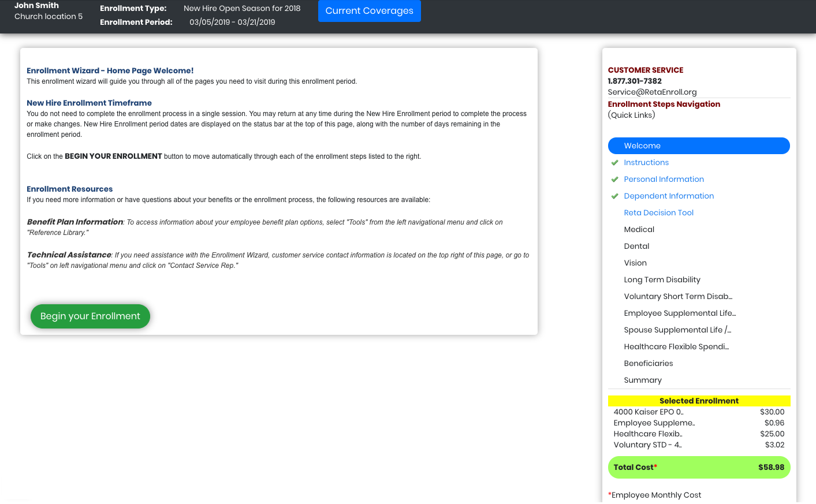Open the Dental enrollment step
This screenshot has height=504, width=816.
[636, 246]
